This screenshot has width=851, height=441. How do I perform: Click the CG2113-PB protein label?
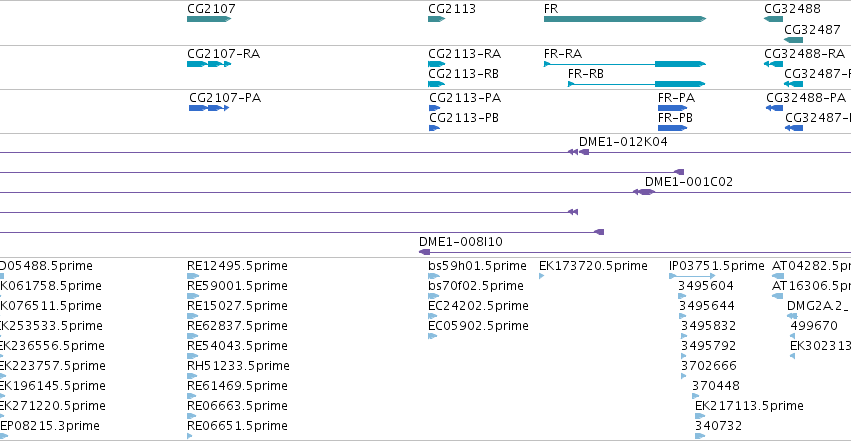pyautogui.click(x=464, y=118)
